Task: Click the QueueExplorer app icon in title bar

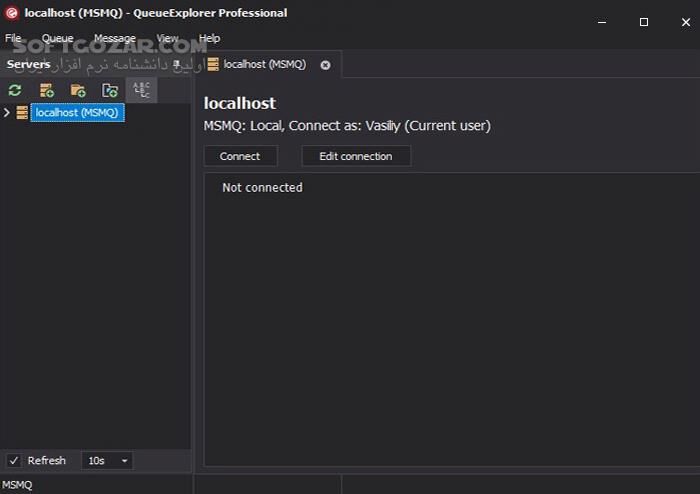Action: tap(12, 13)
